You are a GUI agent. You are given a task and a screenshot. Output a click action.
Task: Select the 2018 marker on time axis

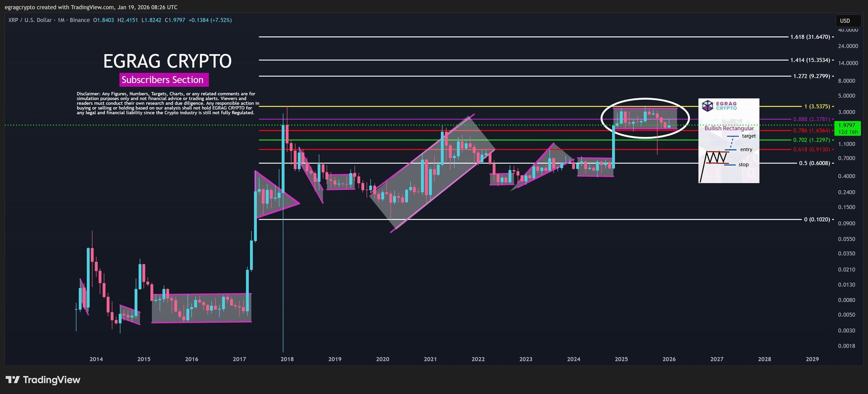pyautogui.click(x=287, y=359)
